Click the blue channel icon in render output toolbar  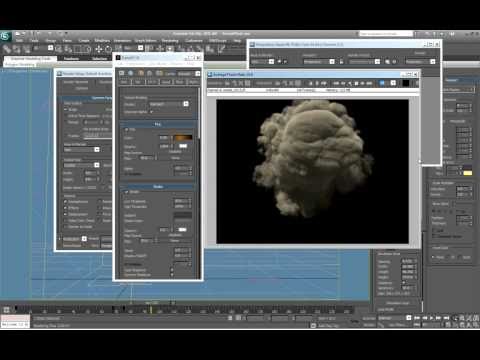pyautogui.click(x=382, y=83)
